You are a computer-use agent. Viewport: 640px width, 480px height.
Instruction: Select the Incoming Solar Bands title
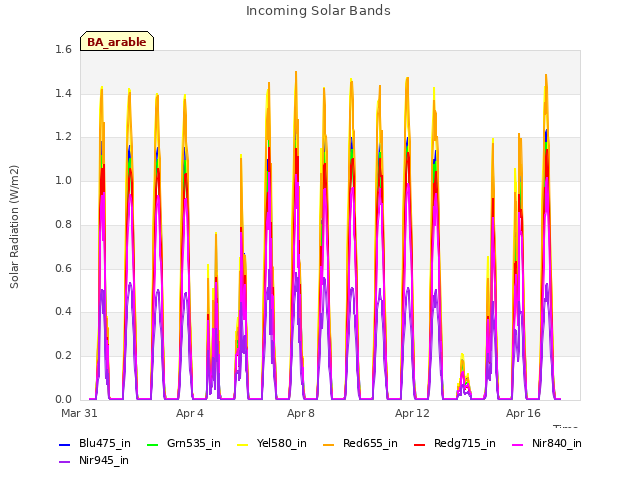tap(318, 11)
